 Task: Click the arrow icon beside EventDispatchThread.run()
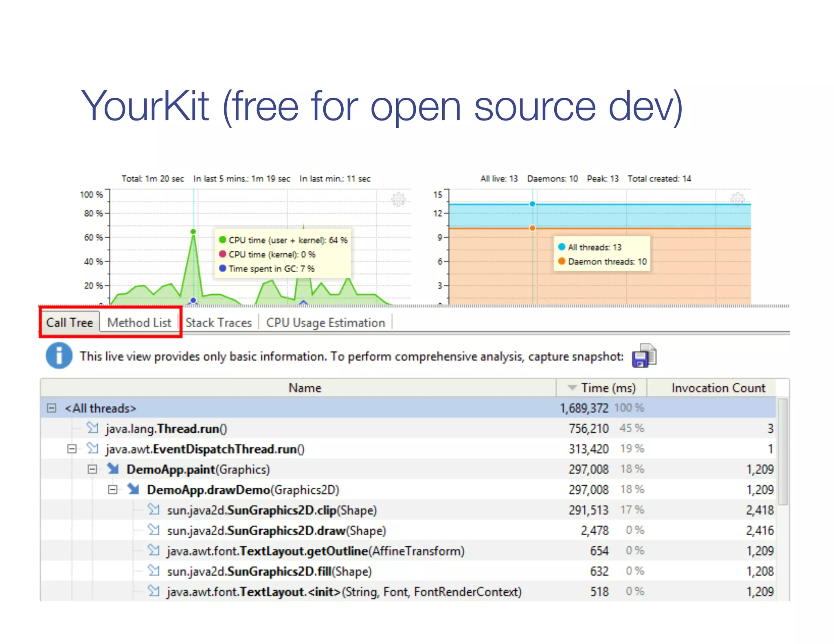click(92, 448)
